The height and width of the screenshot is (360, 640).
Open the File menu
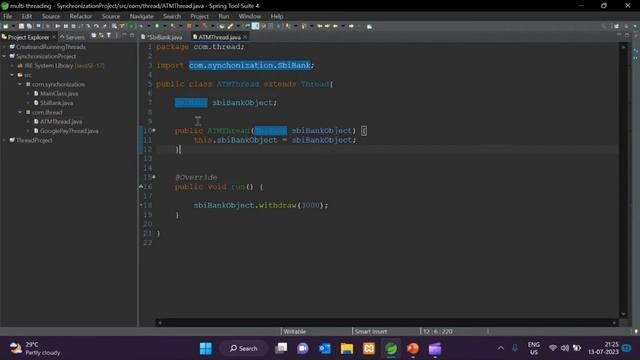(8, 16)
